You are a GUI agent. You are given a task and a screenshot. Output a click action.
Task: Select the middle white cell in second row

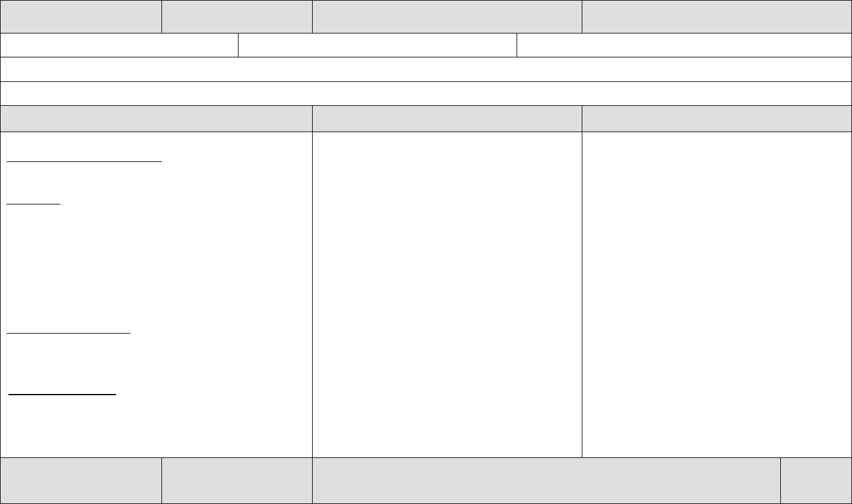click(377, 45)
